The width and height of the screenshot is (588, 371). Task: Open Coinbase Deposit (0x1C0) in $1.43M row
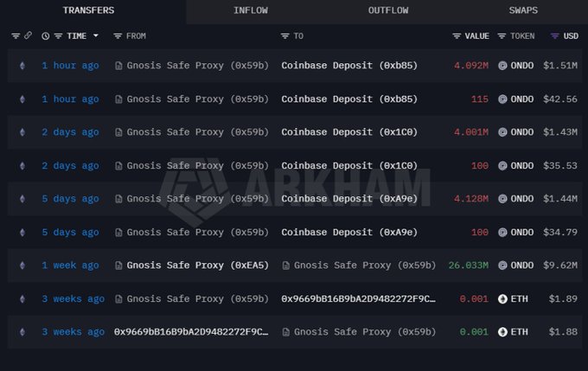coord(349,132)
